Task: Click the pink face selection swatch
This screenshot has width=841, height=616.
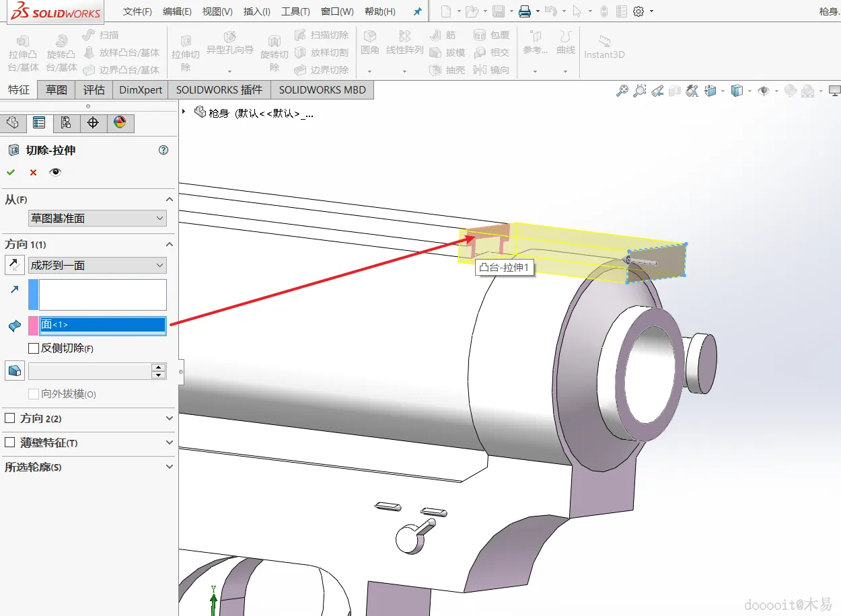Action: tap(33, 325)
